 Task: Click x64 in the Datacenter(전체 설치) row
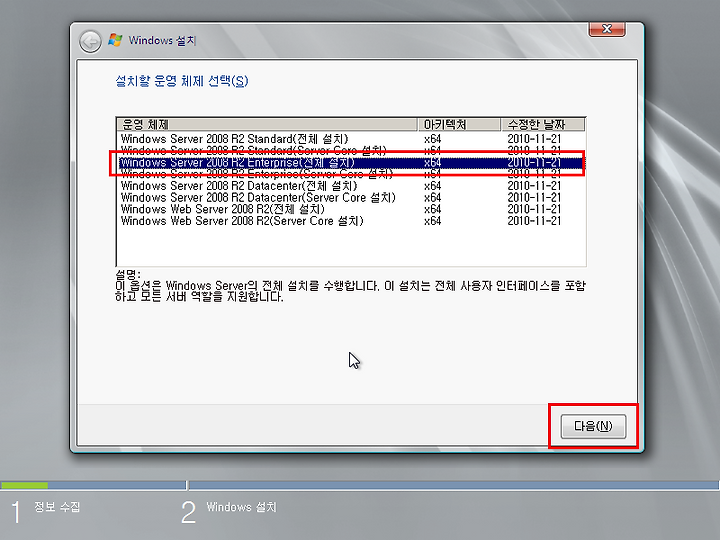[x=433, y=186]
